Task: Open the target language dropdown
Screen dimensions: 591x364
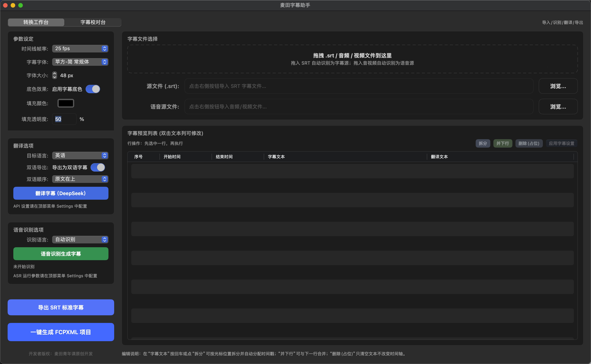Action: tap(80, 156)
